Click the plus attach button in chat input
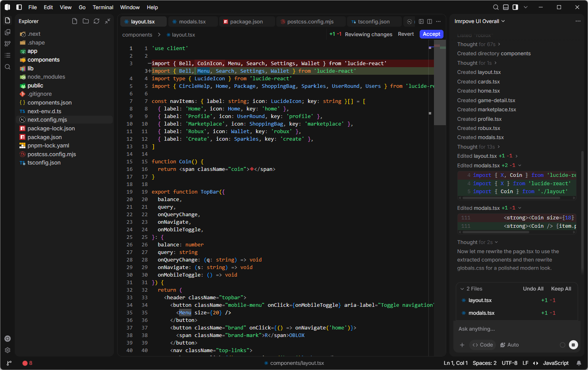Screen dimensions: 588x370 pyautogui.click(x=462, y=345)
